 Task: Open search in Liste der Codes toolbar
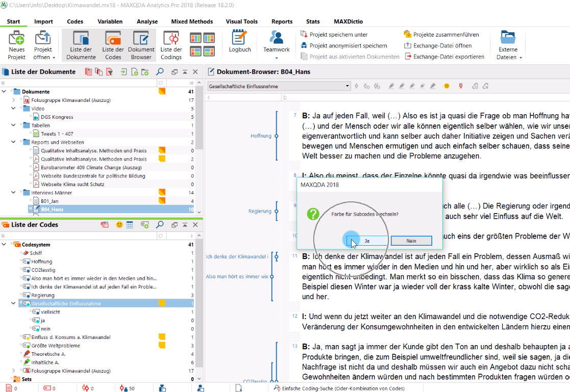pyautogui.click(x=160, y=225)
